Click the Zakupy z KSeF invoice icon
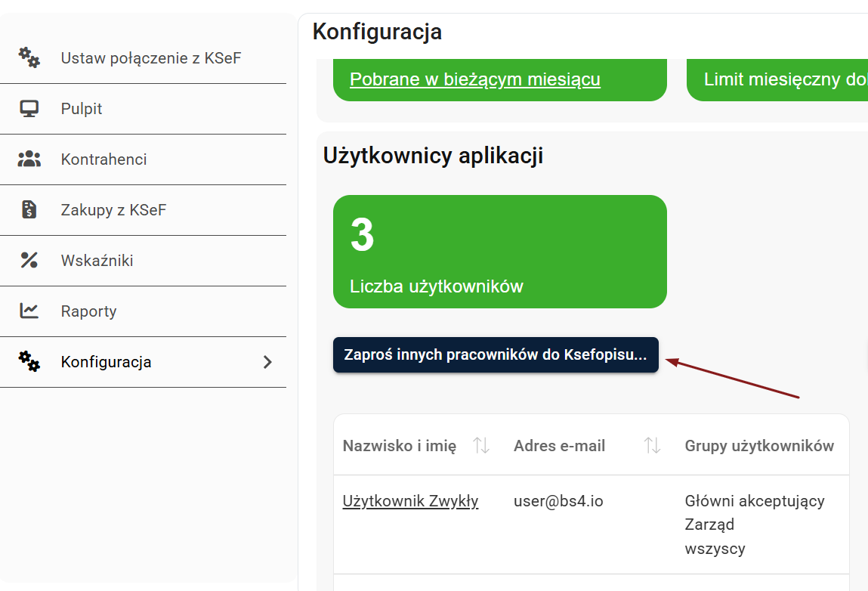The height and width of the screenshot is (591, 868). 29,210
